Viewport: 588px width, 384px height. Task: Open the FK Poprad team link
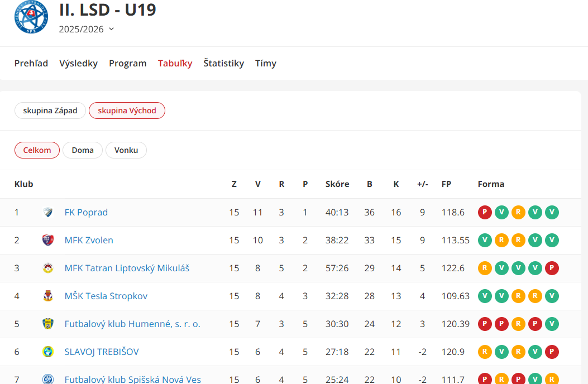click(86, 212)
